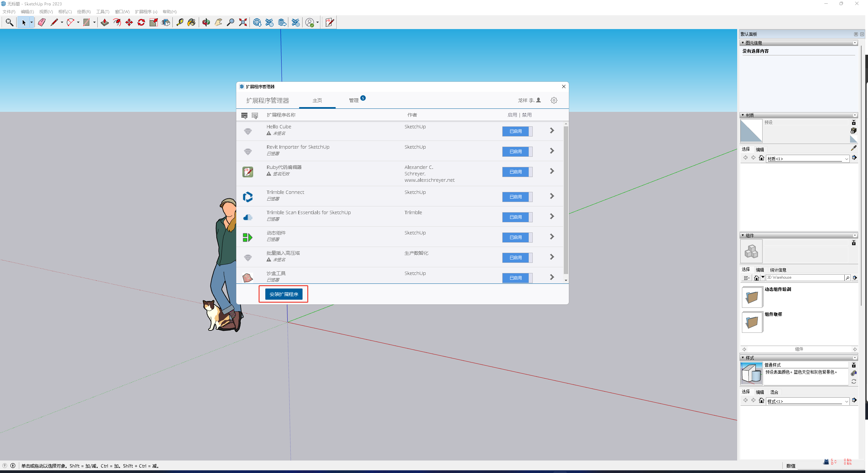Switch to the 管理 tab

click(354, 100)
